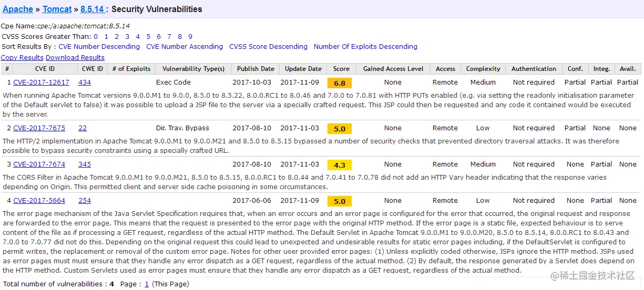
Task: Sort by CVSS Score Descending
Action: [268, 47]
